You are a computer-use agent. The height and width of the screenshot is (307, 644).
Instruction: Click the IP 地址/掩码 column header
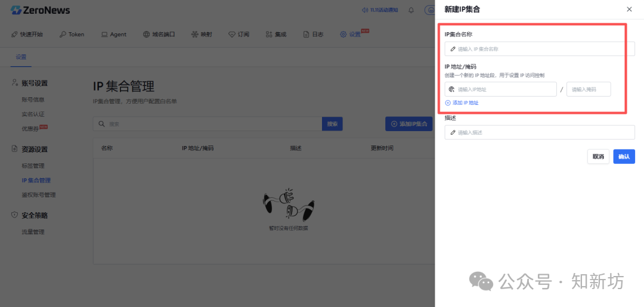[x=197, y=148]
